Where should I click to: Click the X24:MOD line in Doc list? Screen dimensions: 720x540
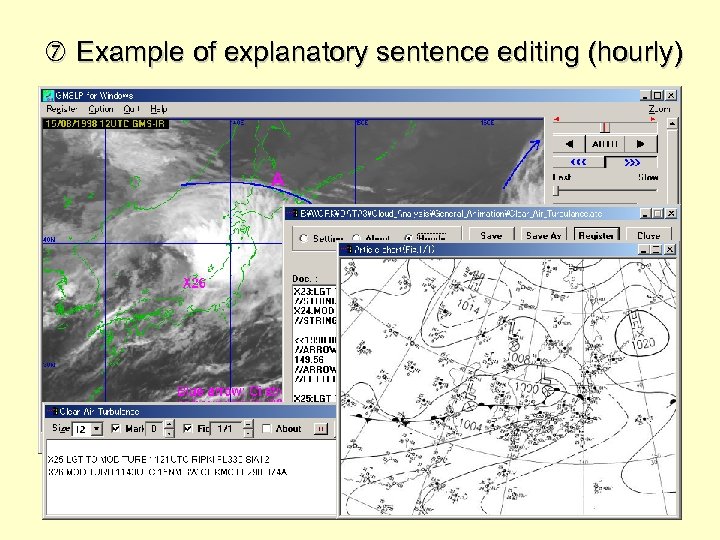315,310
